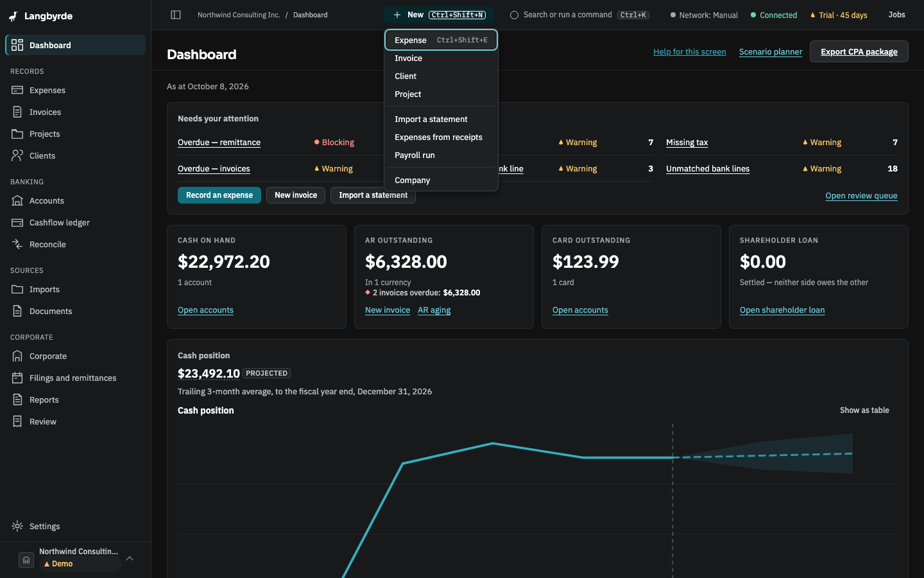Choose Client in the New menu

[441, 76]
